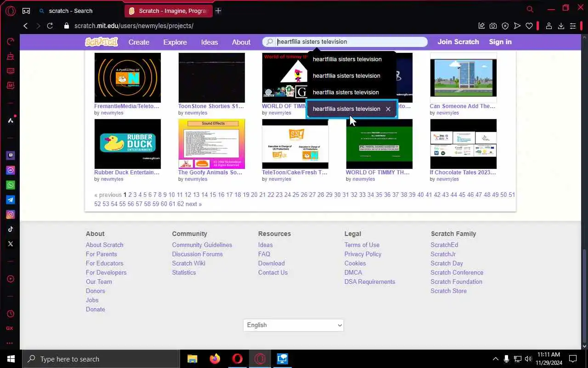Open the Community Guidelines footer link

coord(202,245)
